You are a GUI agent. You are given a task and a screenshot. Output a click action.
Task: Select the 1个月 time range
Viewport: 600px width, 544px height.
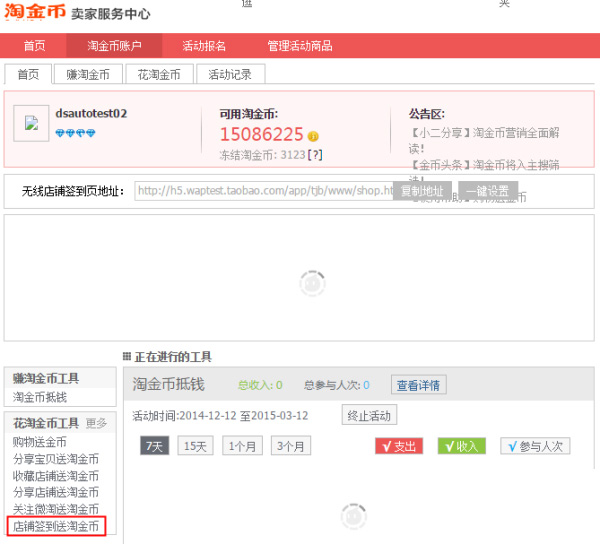[242, 446]
